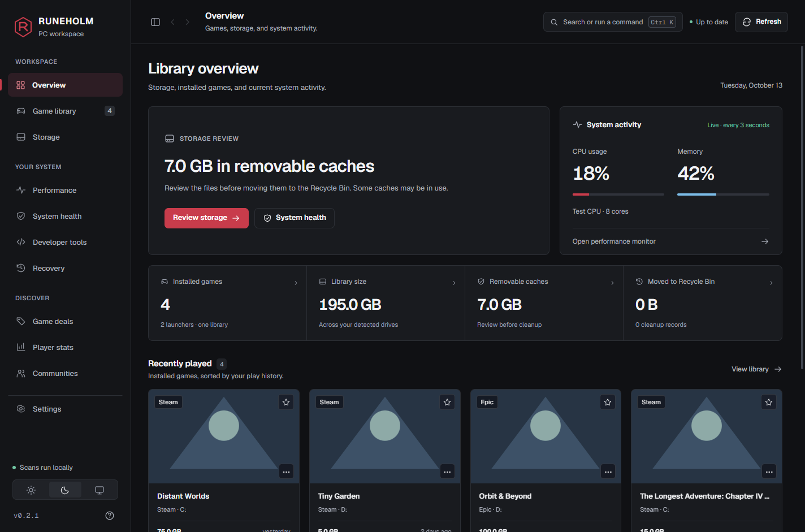Favorite Distant Worlds with the star icon
Image resolution: width=805 pixels, height=532 pixels.
[286, 402]
